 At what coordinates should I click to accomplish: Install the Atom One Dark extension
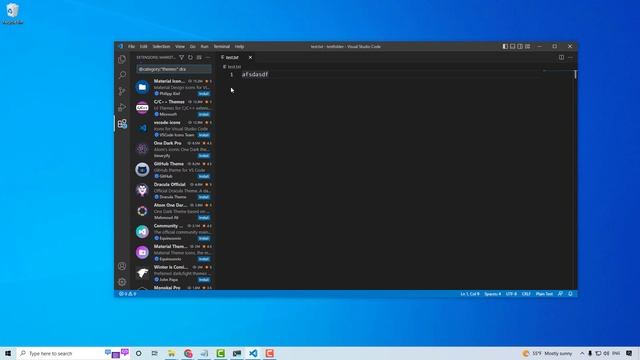coord(204,218)
